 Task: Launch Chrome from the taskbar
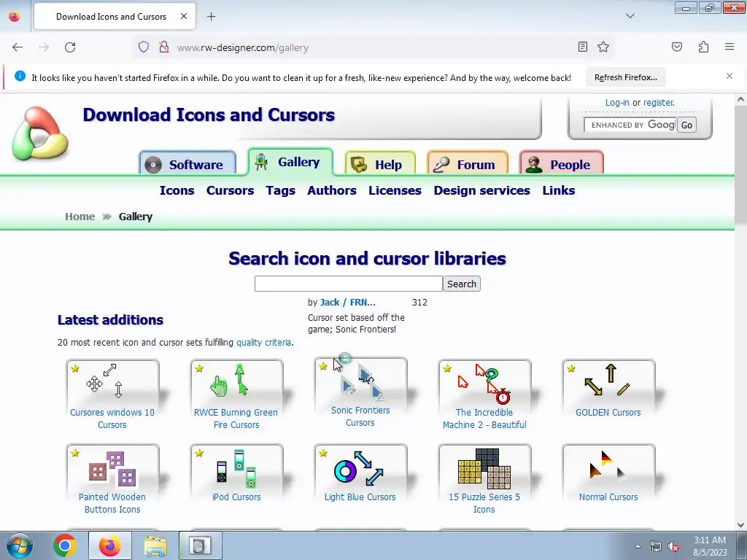pos(65,545)
